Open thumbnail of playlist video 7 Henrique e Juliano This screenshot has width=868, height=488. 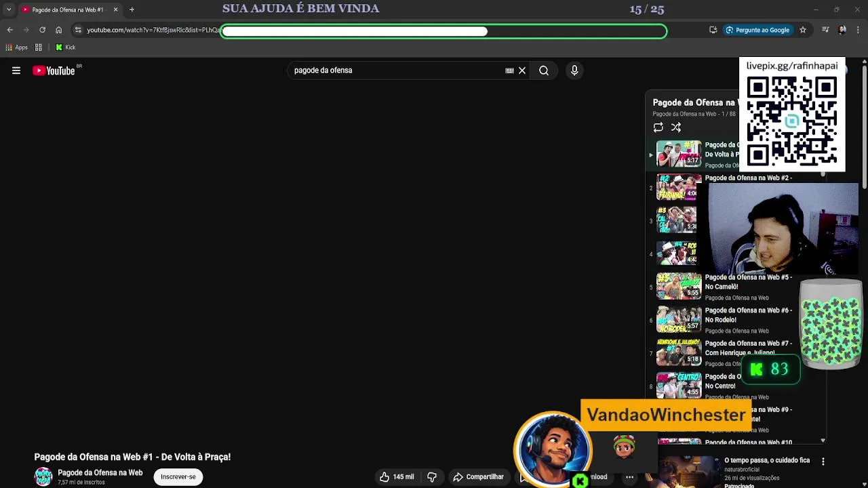point(679,352)
